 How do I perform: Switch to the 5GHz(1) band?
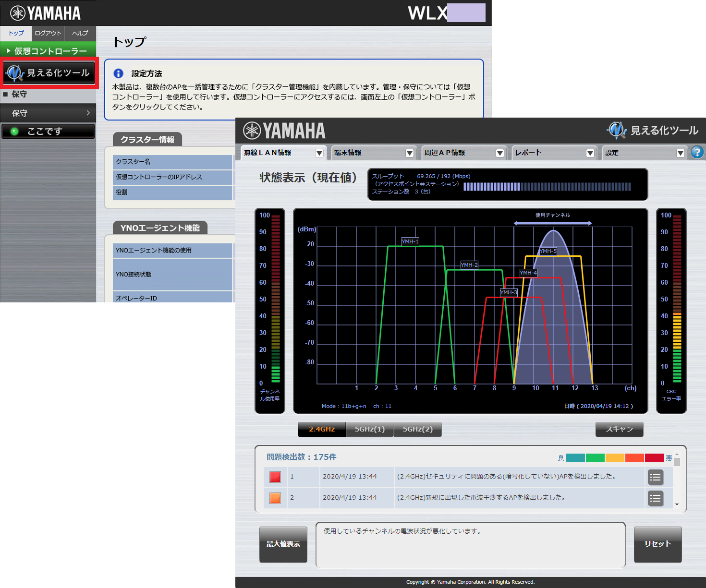[x=369, y=429]
